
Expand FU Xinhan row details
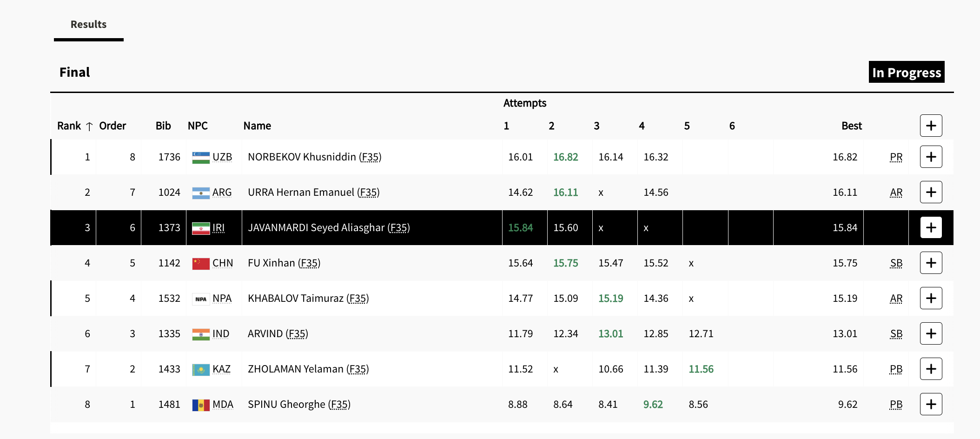931,263
